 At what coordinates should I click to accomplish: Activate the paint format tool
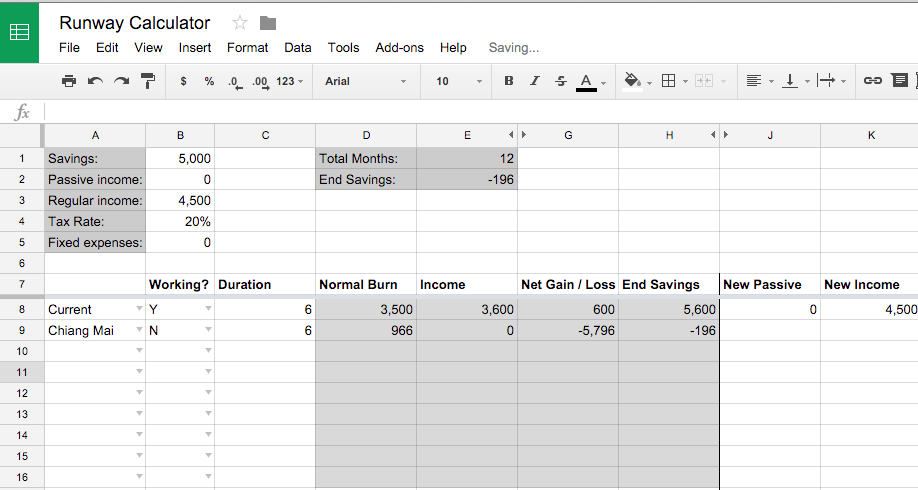(x=148, y=81)
